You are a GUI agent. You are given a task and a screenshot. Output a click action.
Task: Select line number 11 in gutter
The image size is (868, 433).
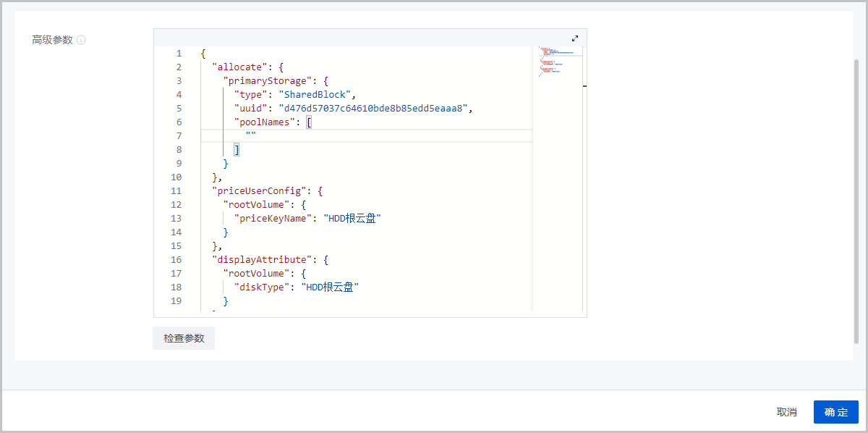pos(176,191)
